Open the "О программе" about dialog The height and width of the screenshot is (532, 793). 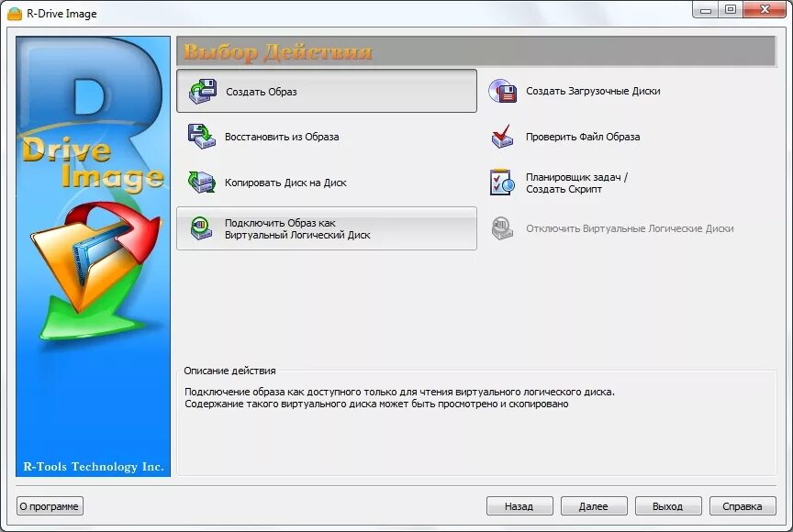click(x=50, y=505)
